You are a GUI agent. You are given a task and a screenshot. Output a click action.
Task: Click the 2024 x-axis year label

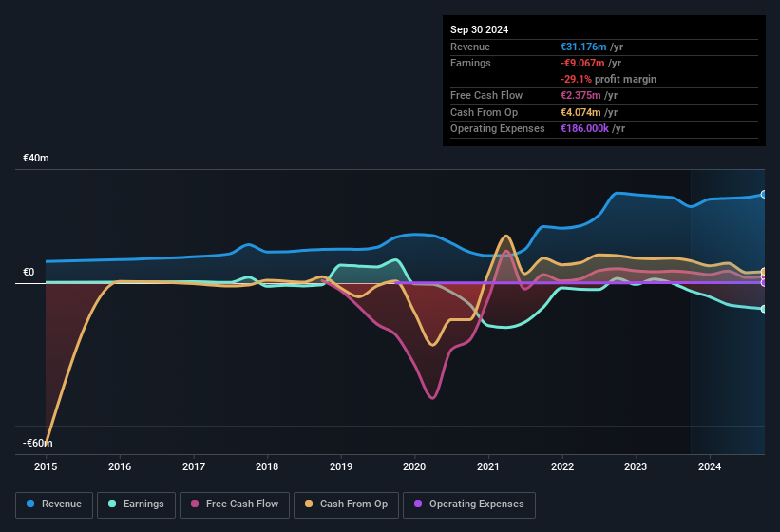coord(709,466)
